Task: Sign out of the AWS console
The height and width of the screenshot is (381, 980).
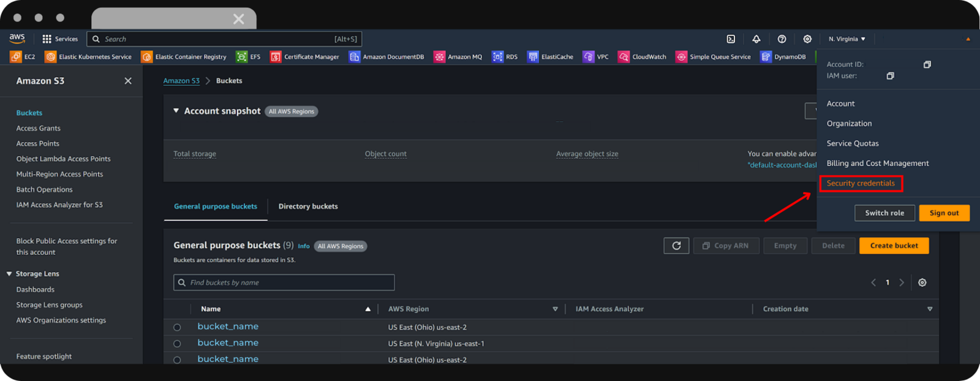Action: click(944, 213)
